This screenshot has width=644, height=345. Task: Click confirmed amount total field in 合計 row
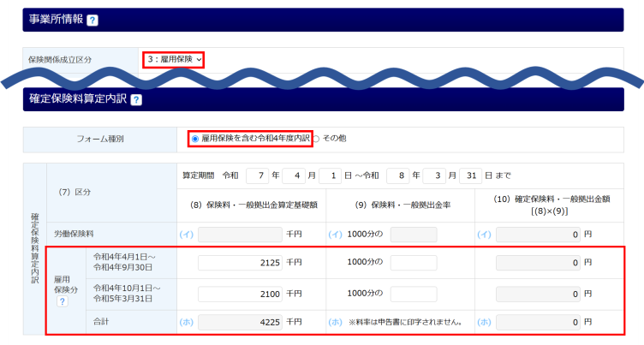pos(538,323)
